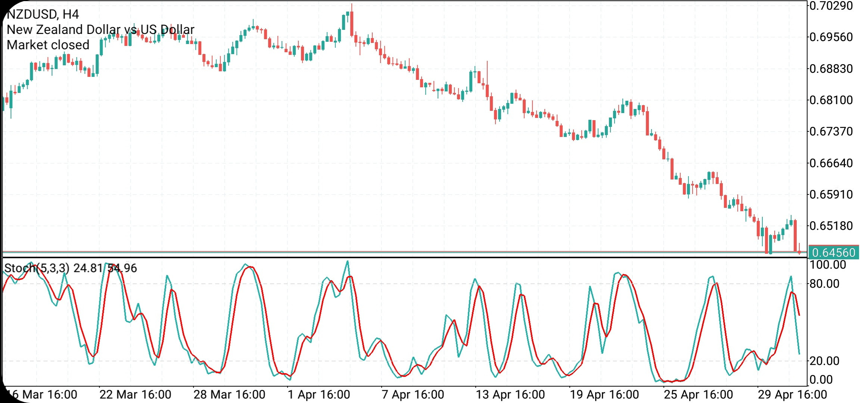Click the NZDUSD, H4 symbol title
The height and width of the screenshot is (403, 868).
tap(43, 14)
